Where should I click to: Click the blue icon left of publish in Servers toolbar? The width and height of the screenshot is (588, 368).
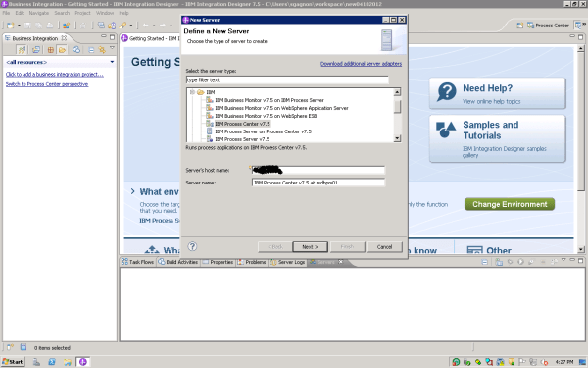pos(484,262)
